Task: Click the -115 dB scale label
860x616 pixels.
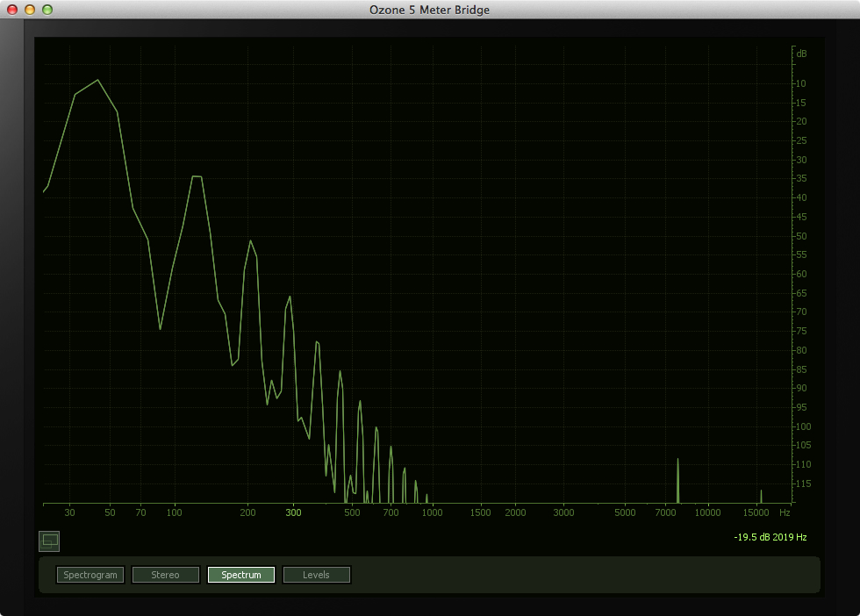Action: click(x=802, y=483)
